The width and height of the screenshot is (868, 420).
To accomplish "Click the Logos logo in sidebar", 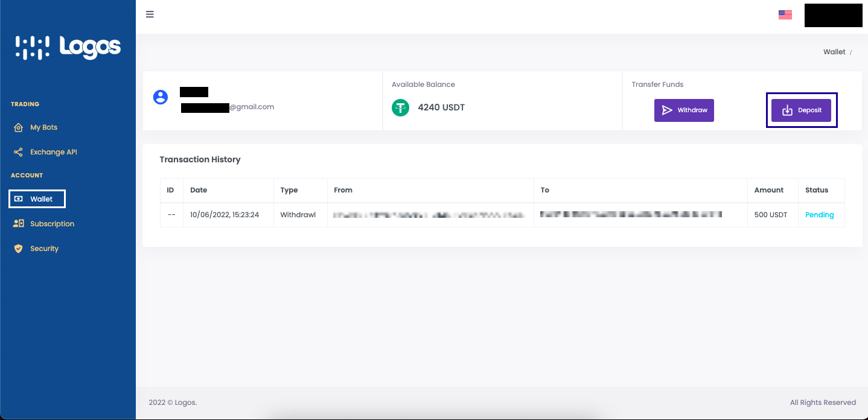I will 68,48.
